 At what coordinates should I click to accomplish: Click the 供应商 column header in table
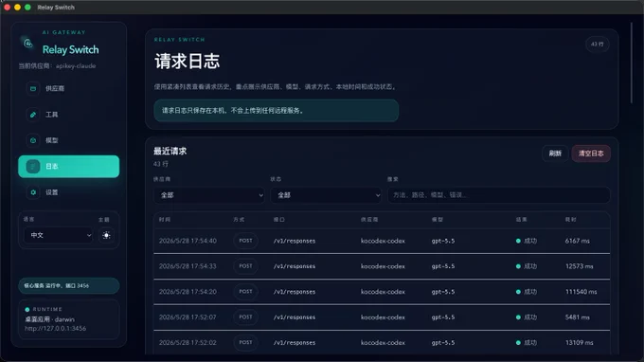[369, 220]
